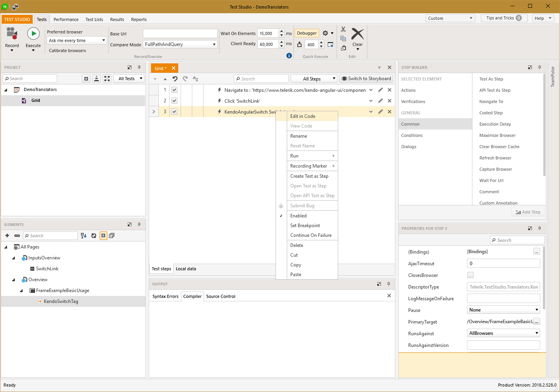Open the All Steps filter dropdown

pos(314,79)
